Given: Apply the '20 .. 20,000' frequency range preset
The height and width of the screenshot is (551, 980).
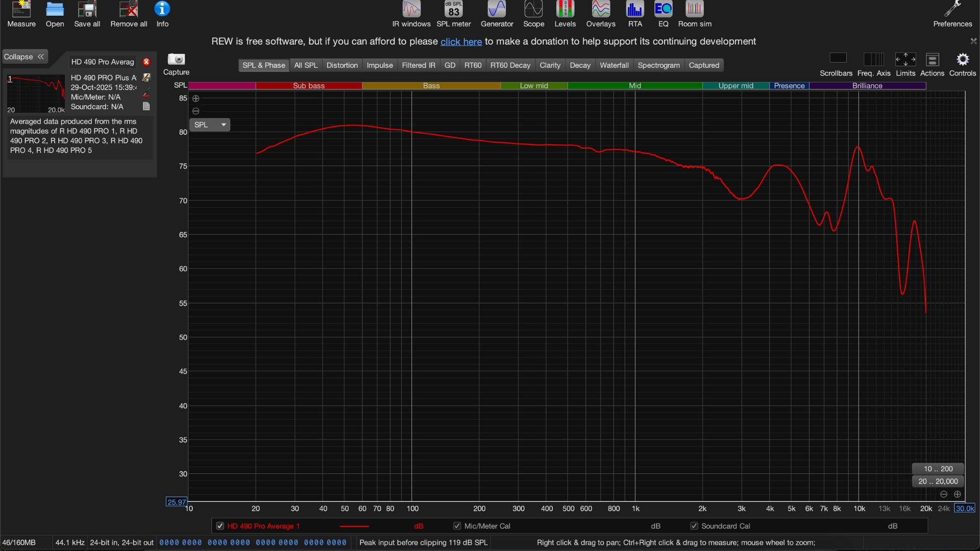Looking at the screenshot, I should [x=937, y=481].
